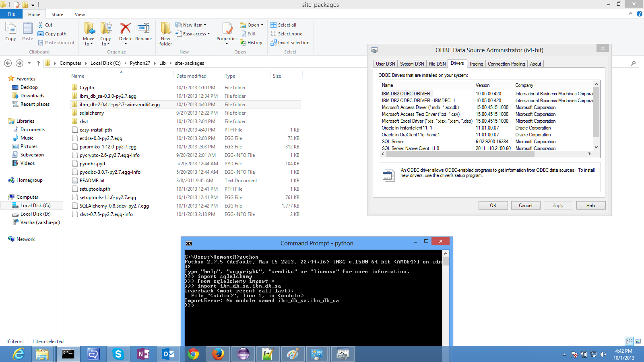The width and height of the screenshot is (644, 362).
Task: Click Cancel in ODBC Administrator
Action: point(526,206)
